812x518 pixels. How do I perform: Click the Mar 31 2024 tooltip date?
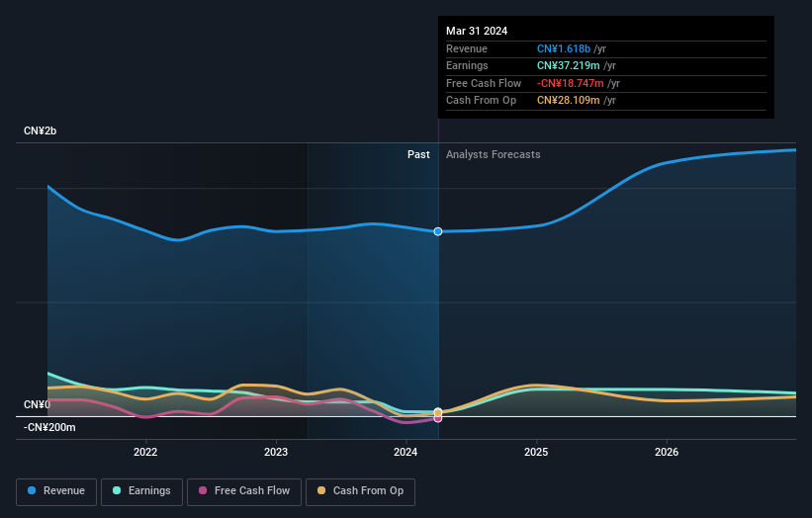tap(477, 31)
